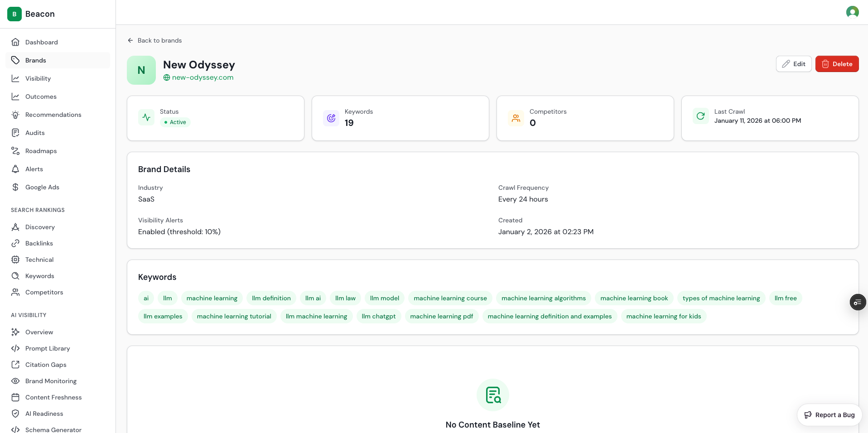Click the Content Freshness calendar icon
Image resolution: width=868 pixels, height=433 pixels.
click(x=15, y=397)
